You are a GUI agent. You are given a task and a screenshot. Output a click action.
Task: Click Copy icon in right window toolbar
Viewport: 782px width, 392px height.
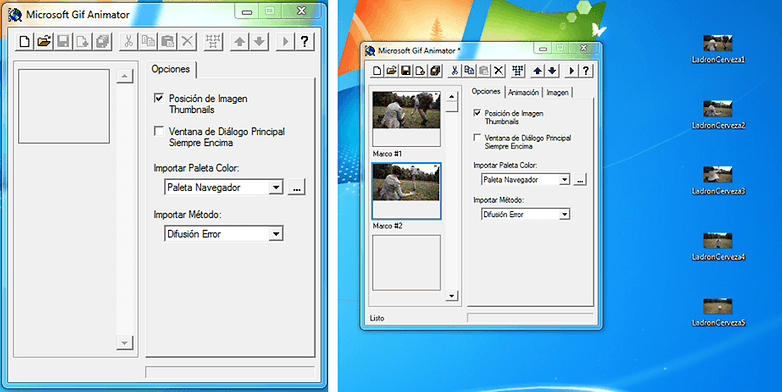[469, 71]
